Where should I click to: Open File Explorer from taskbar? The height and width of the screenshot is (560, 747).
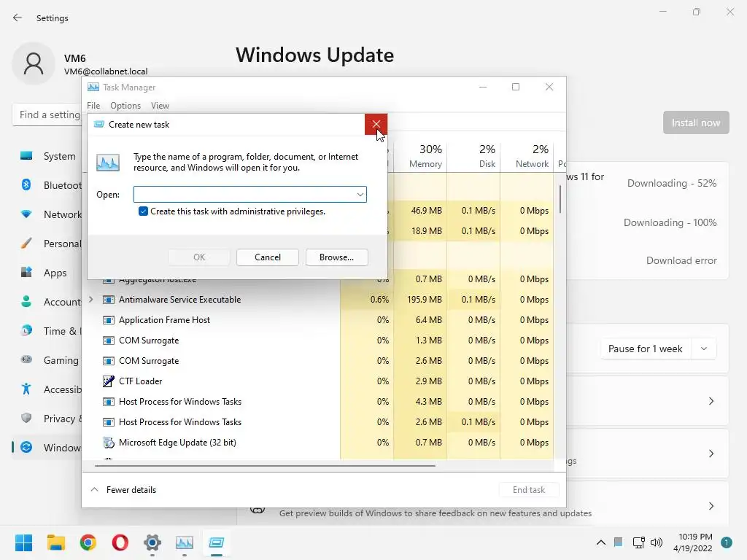click(x=55, y=542)
